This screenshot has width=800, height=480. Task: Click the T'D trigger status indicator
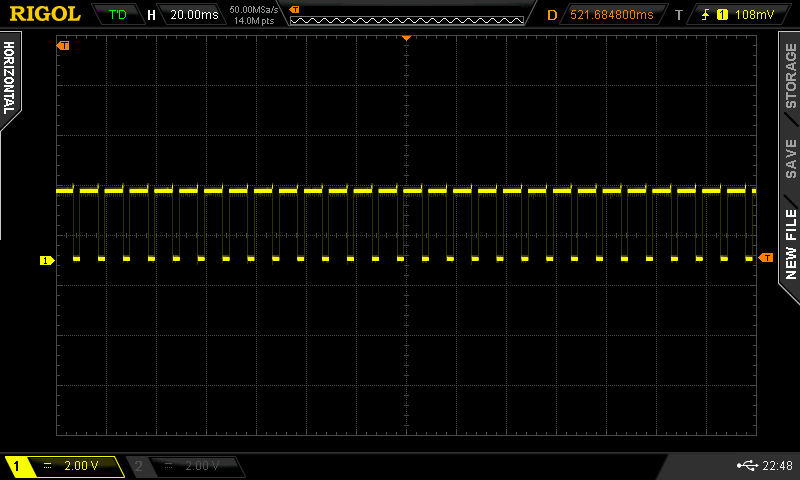tap(117, 14)
